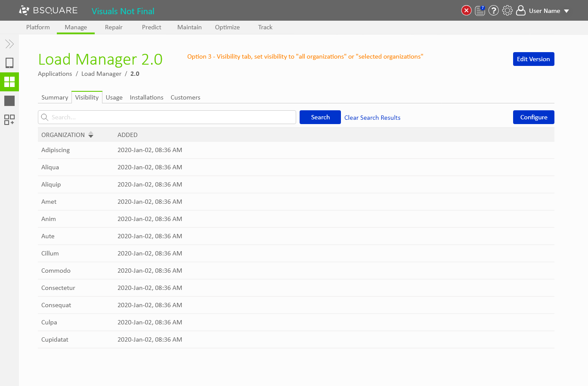Switch to the Installations tab
The height and width of the screenshot is (386, 588).
click(146, 97)
